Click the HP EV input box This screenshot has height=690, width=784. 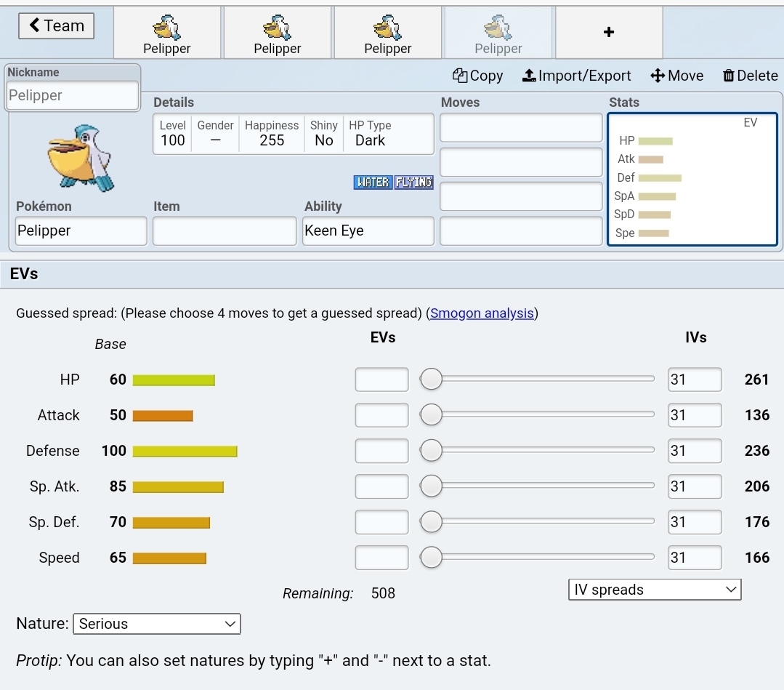(x=381, y=380)
